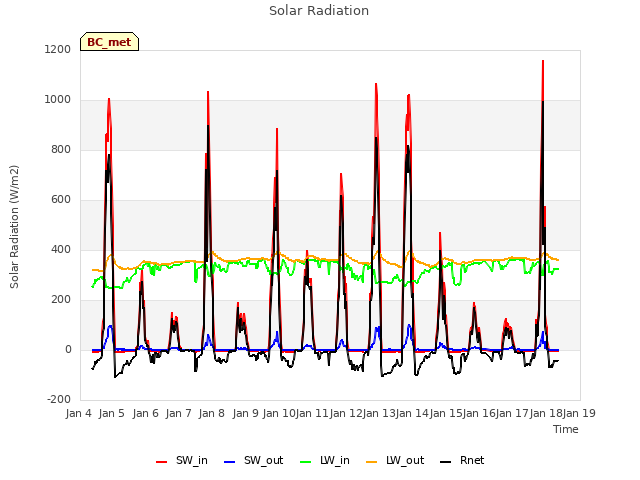Click the Solar Radiation chart title

[x=319, y=11]
